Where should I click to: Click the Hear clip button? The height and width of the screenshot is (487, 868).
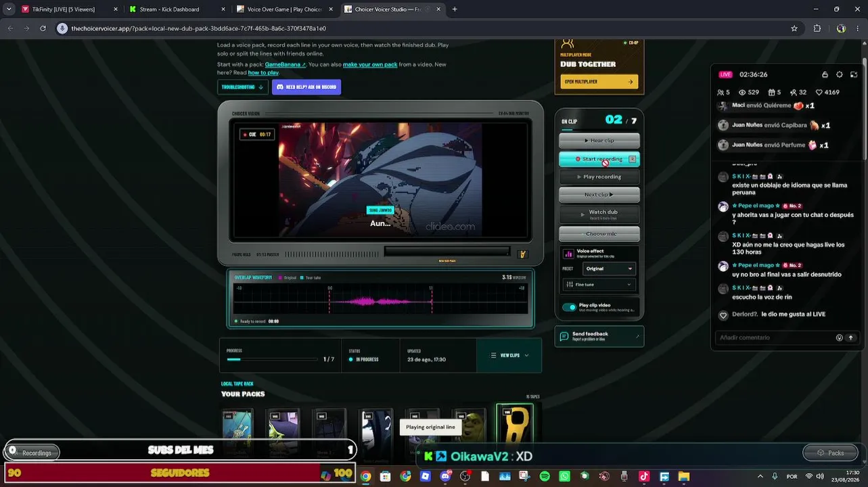click(x=599, y=141)
